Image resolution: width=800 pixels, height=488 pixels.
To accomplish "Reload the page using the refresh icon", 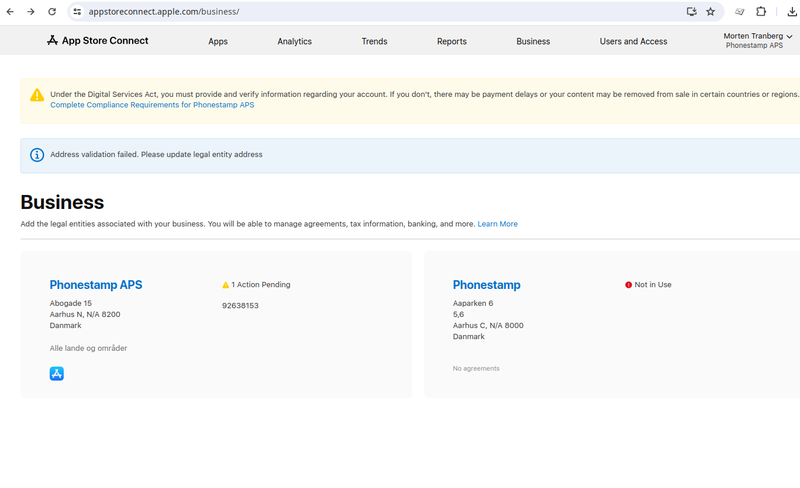I will [x=52, y=11].
